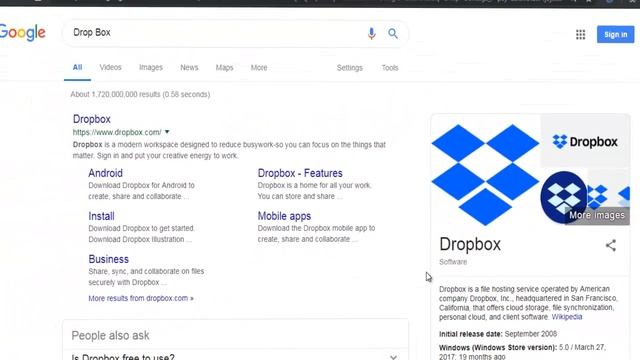640x360 pixels.
Task: Click the magnifying glass search button
Action: tap(393, 33)
